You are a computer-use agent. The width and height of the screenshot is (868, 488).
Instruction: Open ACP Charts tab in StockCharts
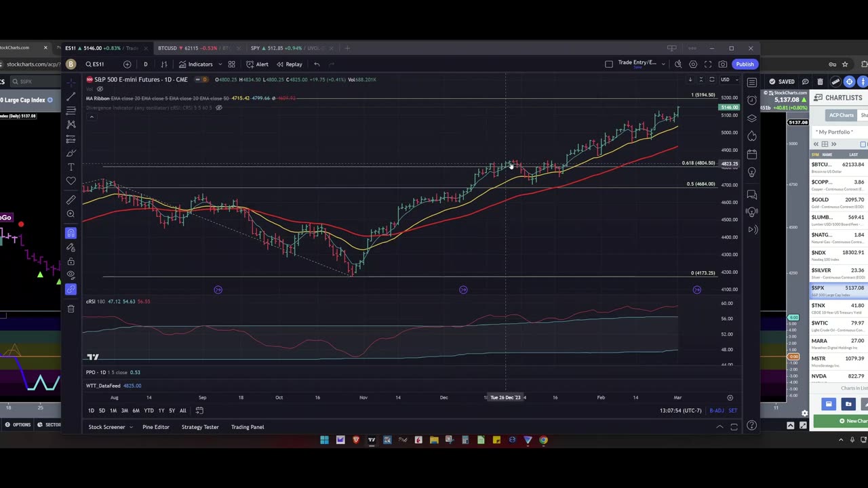841,115
